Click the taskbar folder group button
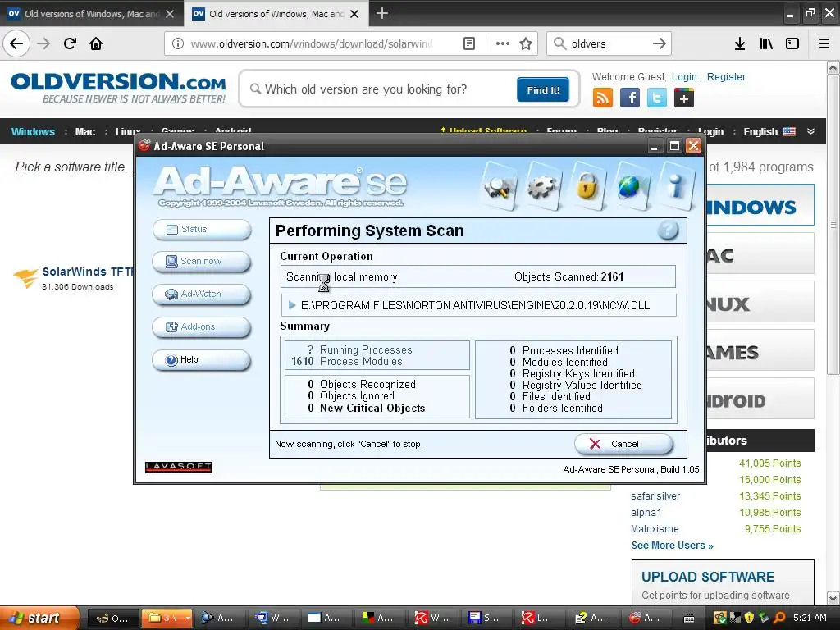The width and height of the screenshot is (840, 630). (x=167, y=618)
